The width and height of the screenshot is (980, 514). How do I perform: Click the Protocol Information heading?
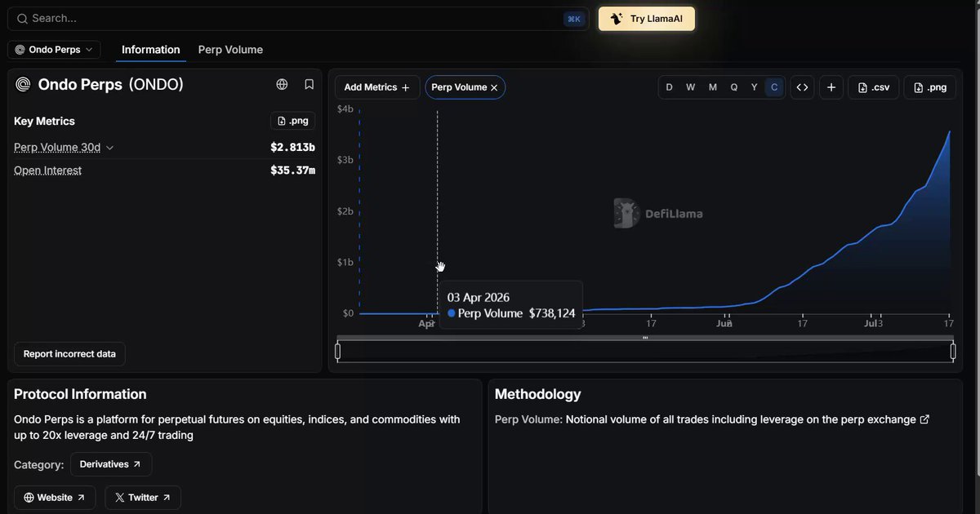tap(80, 394)
